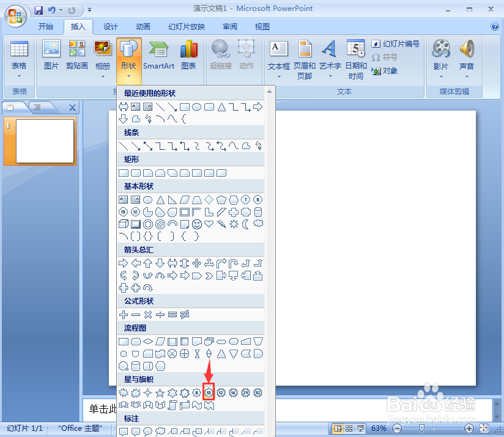Open the 幻灯片放映 (Slide Show) tab

tap(187, 27)
